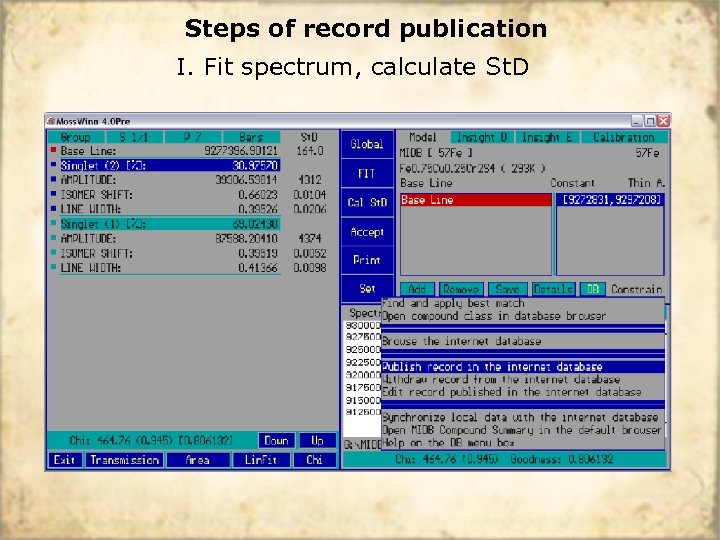
Task: Click the AMPLITUDE value 87588.20410
Action: [x=247, y=239]
